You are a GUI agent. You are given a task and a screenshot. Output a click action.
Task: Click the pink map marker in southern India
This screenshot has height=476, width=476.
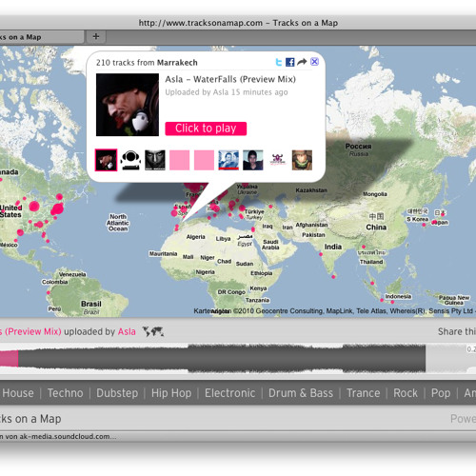[x=333, y=277]
